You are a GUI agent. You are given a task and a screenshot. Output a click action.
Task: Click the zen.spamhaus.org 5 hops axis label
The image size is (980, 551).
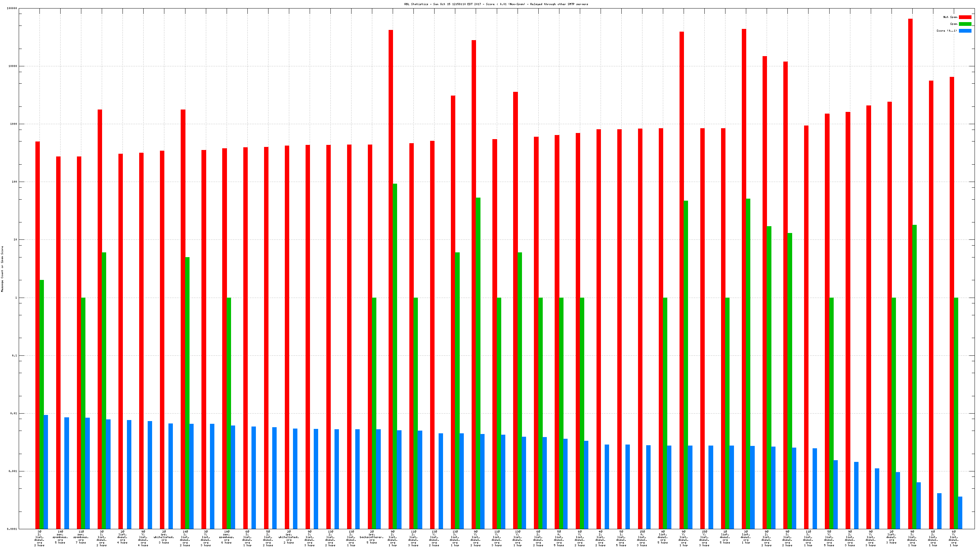[x=60, y=538]
